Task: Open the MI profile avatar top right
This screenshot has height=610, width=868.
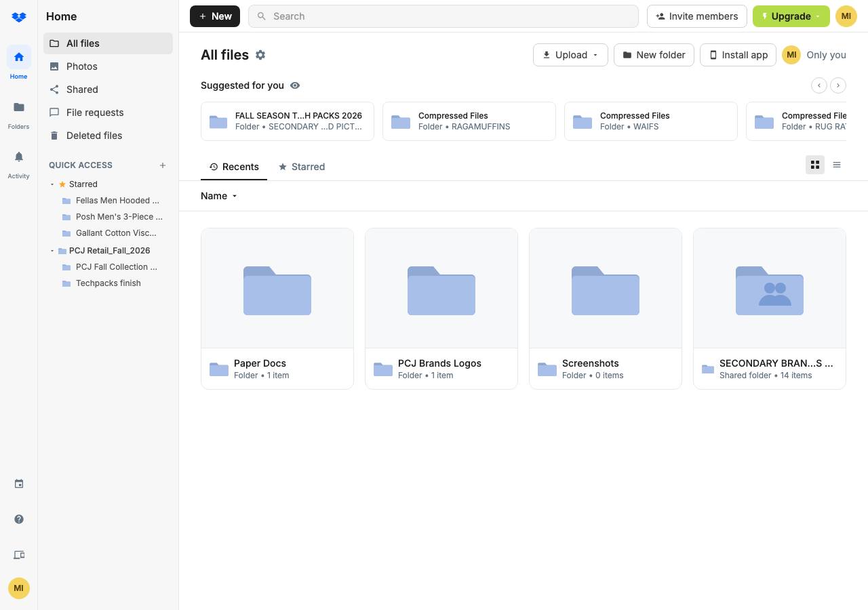Action: (846, 16)
